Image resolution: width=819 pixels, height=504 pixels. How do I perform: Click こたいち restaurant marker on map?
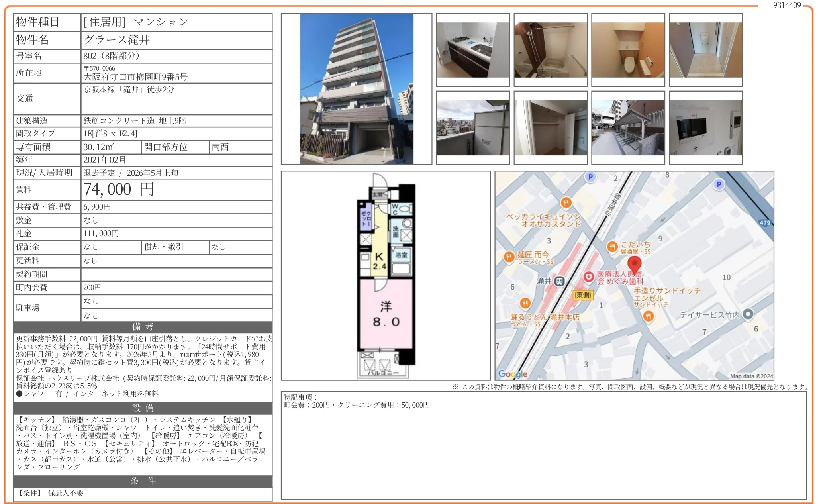coord(612,247)
